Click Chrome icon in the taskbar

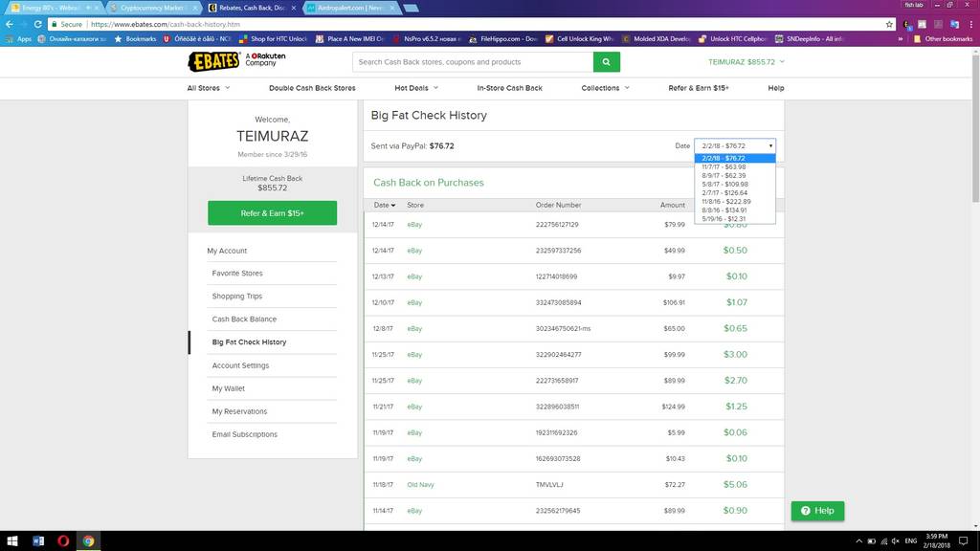[88, 541]
